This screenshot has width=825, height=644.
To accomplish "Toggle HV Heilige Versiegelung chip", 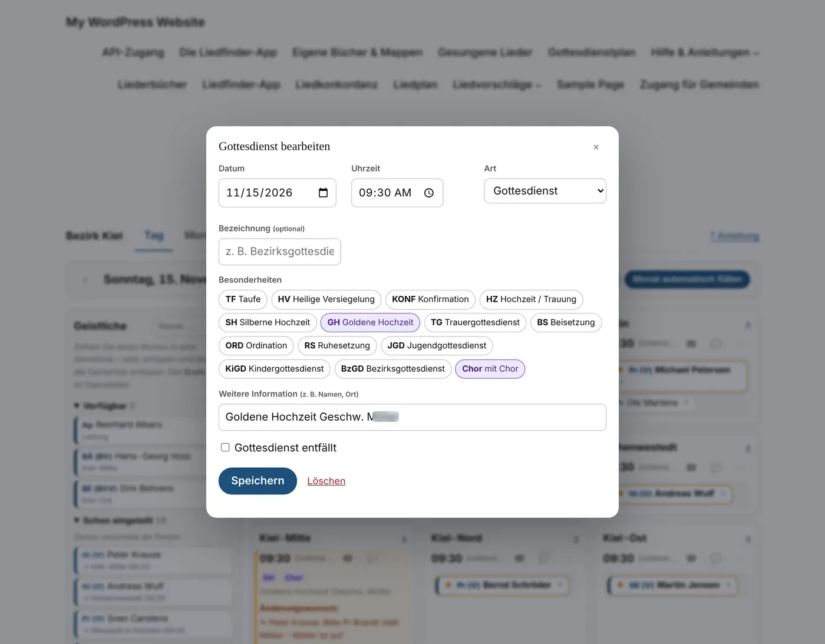I will pyautogui.click(x=326, y=299).
